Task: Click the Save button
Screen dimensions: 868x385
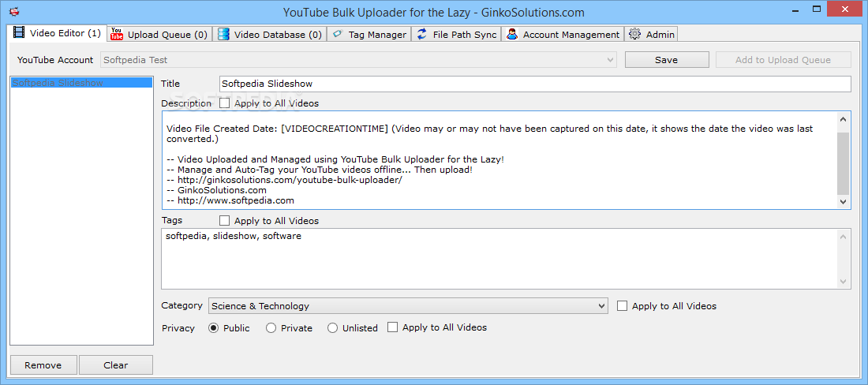Action: [x=667, y=60]
